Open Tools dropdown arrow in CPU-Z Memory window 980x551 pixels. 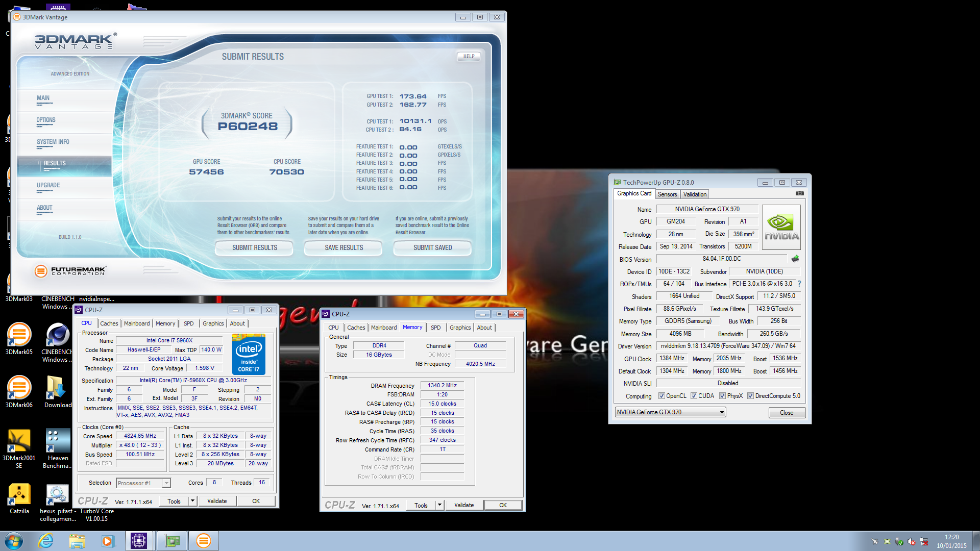click(x=439, y=505)
